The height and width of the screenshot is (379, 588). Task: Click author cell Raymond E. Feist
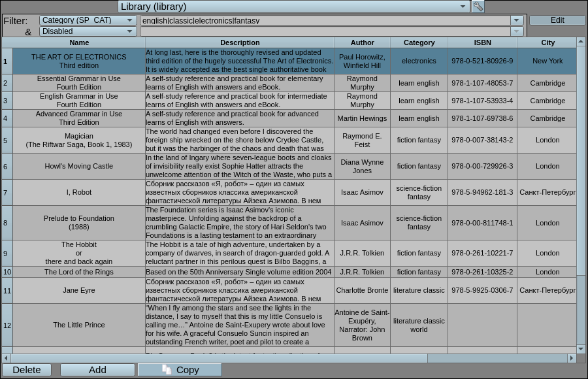(362, 140)
